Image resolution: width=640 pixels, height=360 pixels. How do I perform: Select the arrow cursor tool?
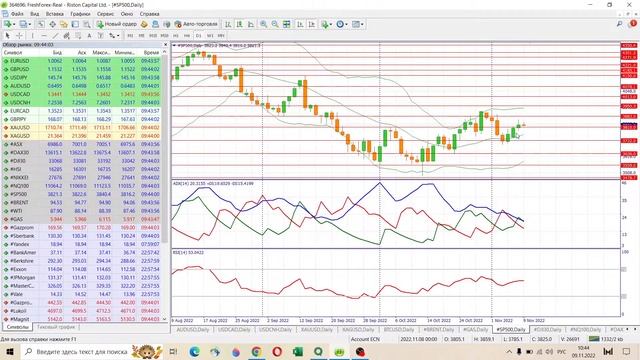click(7, 36)
